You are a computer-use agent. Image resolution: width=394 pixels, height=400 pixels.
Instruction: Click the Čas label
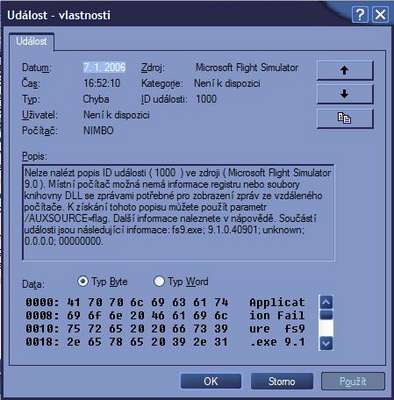[x=31, y=83]
